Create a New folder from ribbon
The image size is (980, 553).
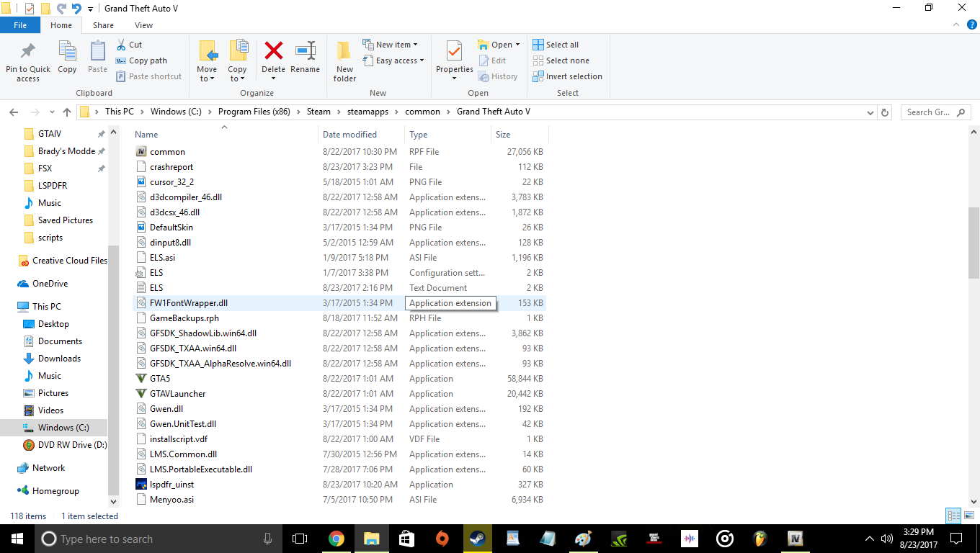[344, 59]
